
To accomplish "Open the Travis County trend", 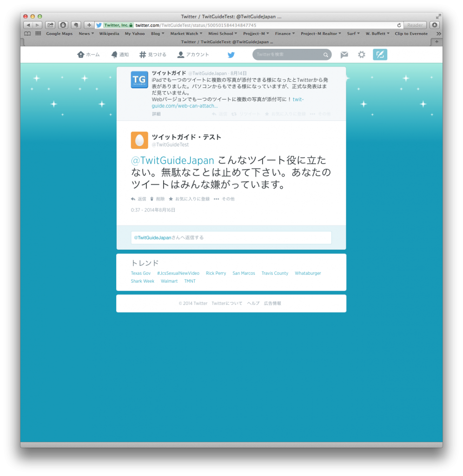I will (x=275, y=273).
